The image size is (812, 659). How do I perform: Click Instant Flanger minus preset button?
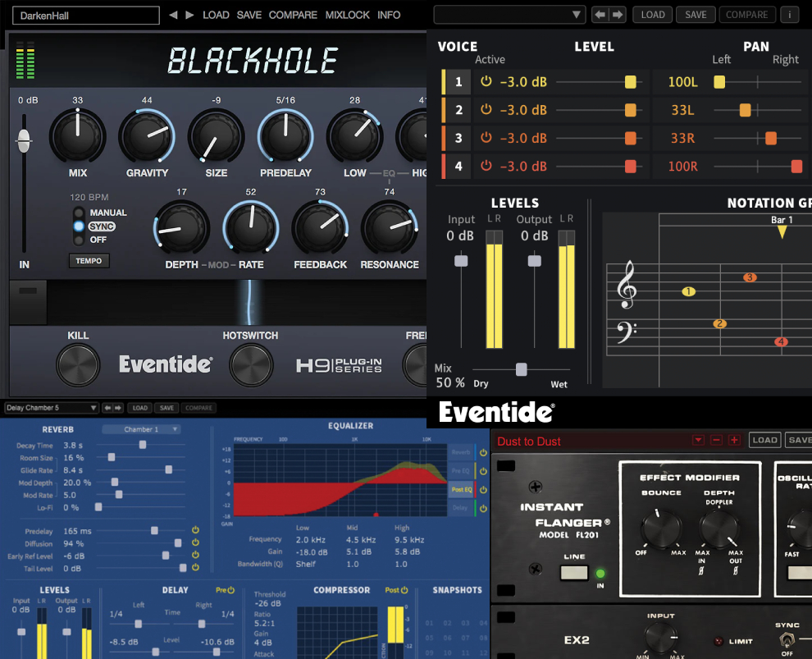pyautogui.click(x=716, y=441)
